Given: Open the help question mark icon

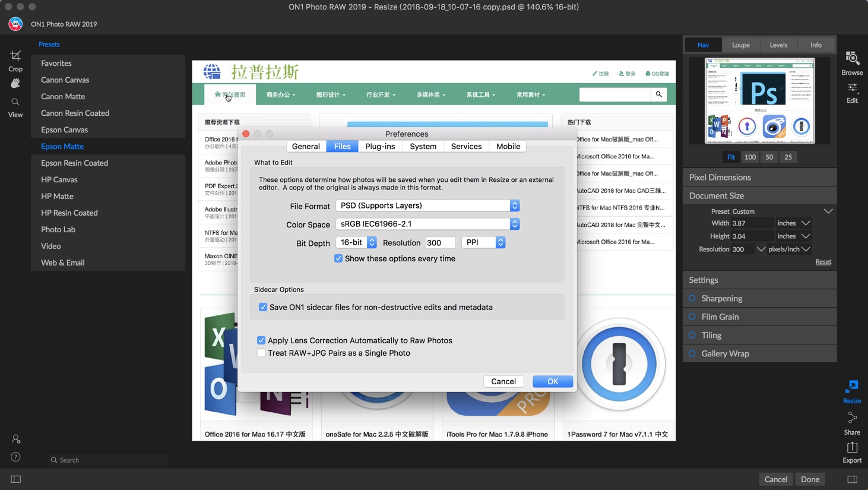Looking at the screenshot, I should 16,457.
